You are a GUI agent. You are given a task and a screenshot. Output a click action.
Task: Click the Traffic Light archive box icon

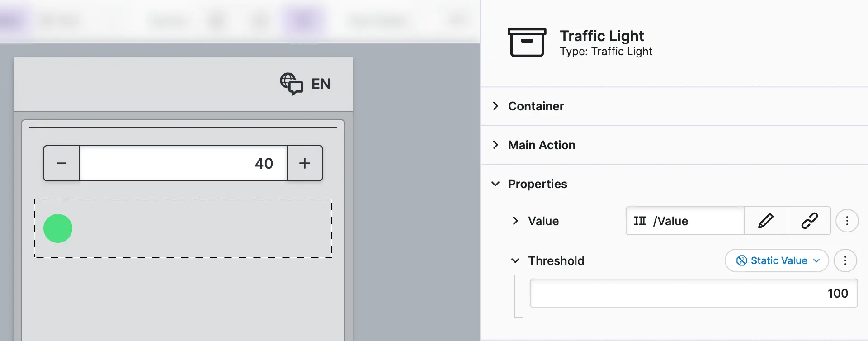[527, 43]
